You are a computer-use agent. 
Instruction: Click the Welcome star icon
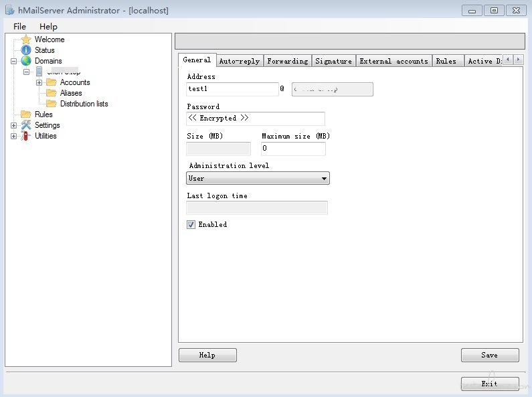click(26, 39)
